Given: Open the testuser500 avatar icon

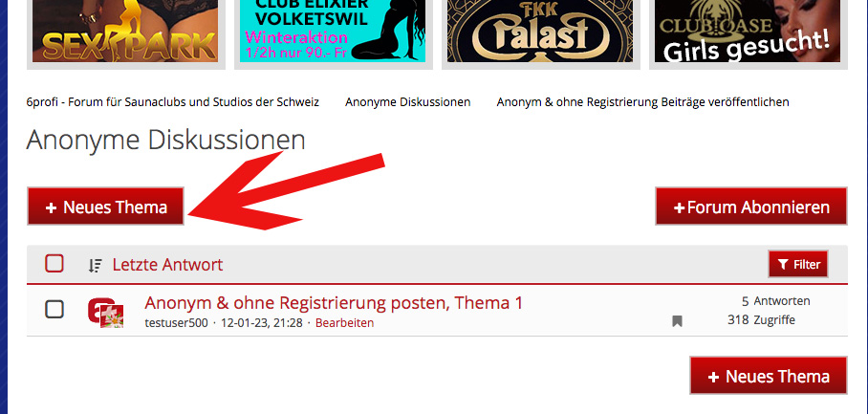Looking at the screenshot, I should click(106, 313).
